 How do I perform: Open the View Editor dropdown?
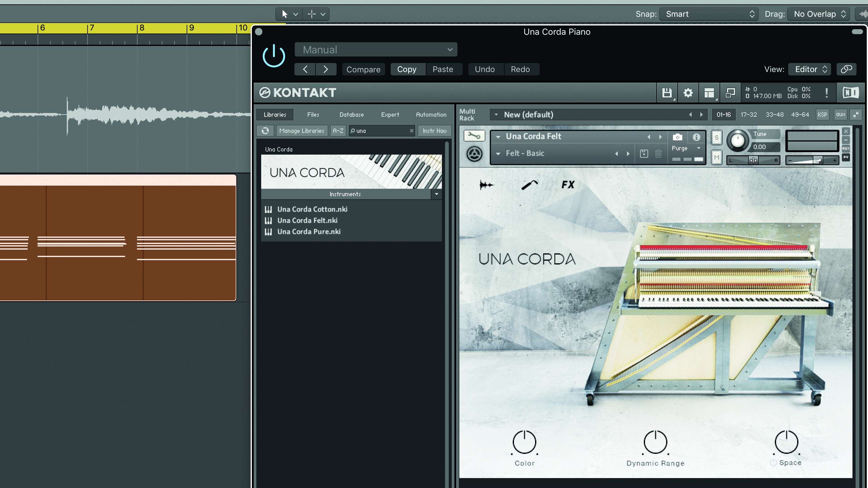[810, 69]
